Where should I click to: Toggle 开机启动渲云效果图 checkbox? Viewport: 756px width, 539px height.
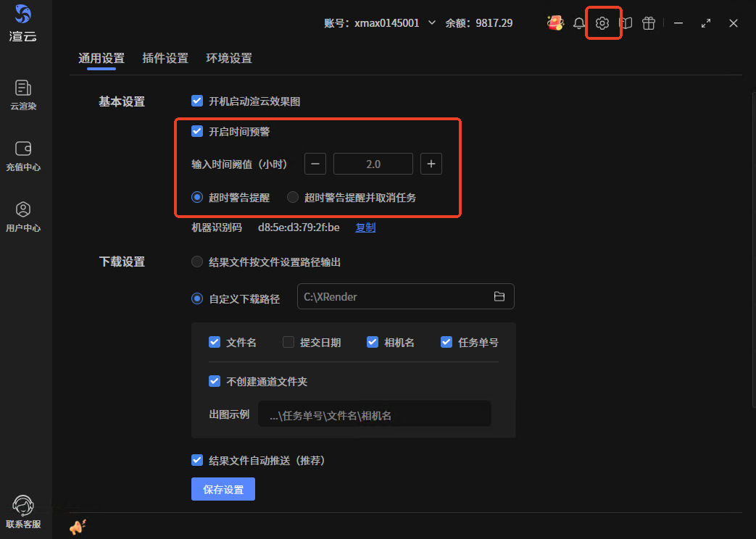(x=197, y=101)
